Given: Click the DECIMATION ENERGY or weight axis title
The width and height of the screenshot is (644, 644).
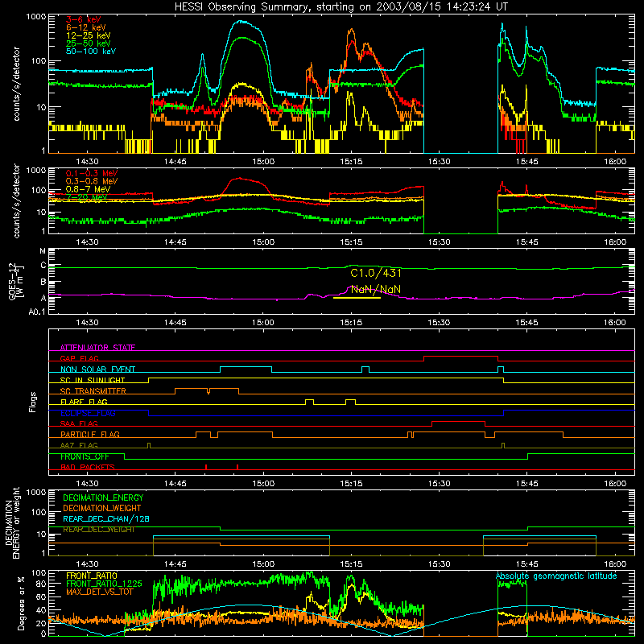Looking at the screenshot, I should click(x=12, y=522).
